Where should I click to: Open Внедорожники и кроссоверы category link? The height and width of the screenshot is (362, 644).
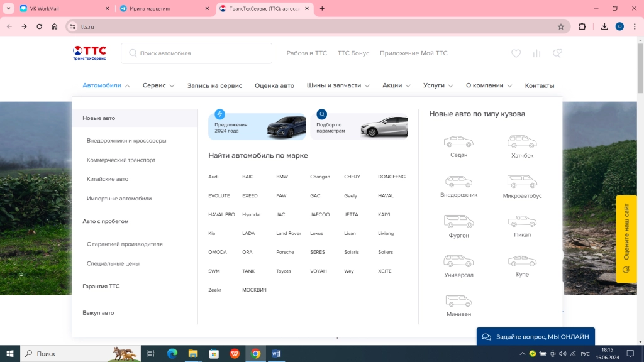tap(126, 140)
